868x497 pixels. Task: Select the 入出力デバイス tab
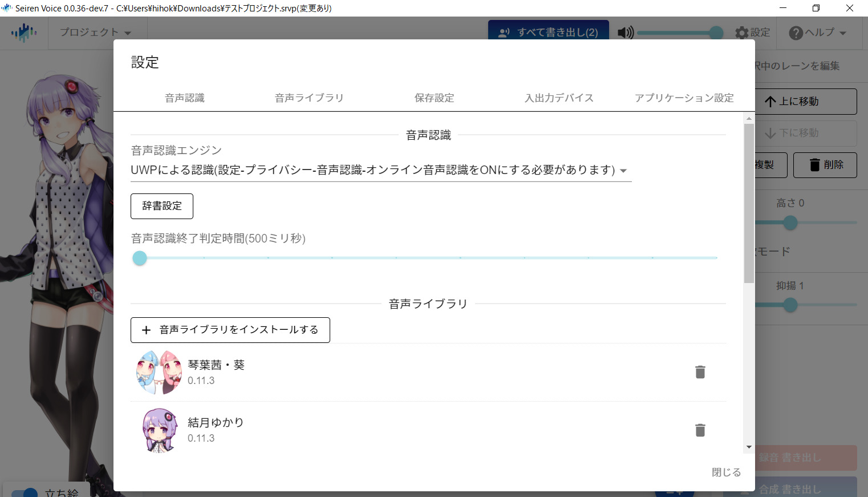pyautogui.click(x=559, y=98)
